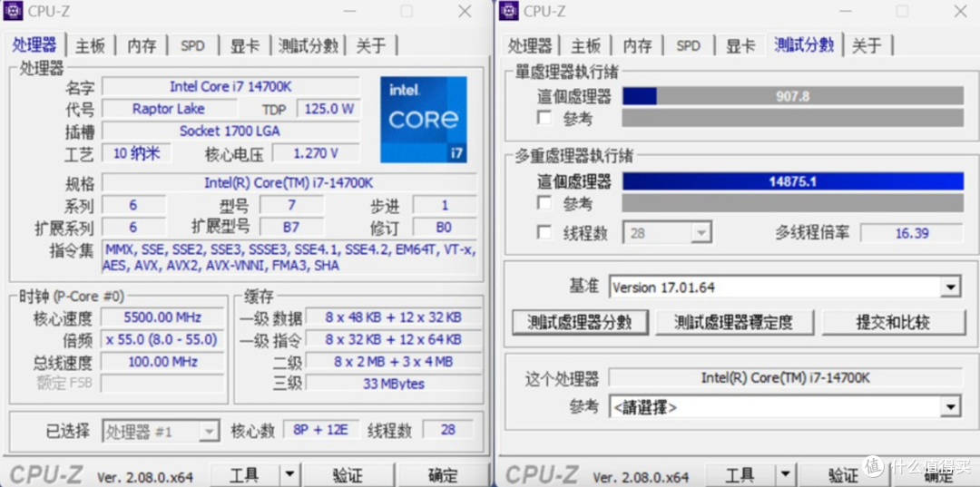This screenshot has width=980, height=487.
Task: Click the 核心速度 value 5500.00 MHz
Action: tap(162, 317)
